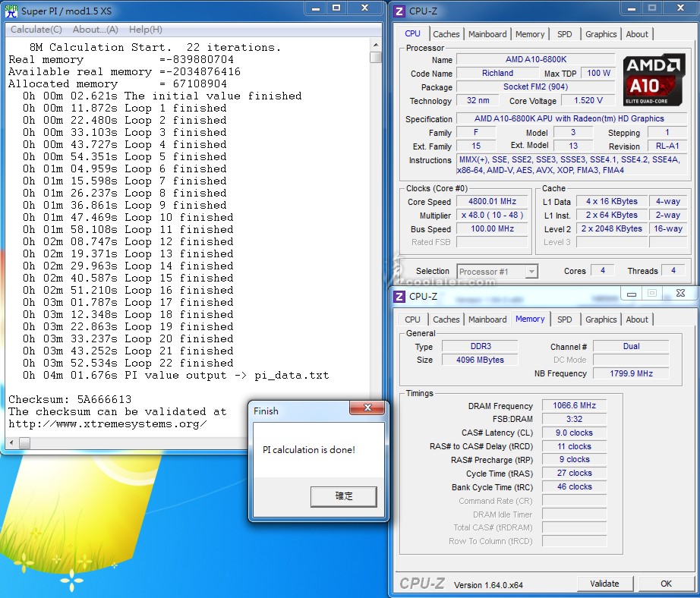The image size is (700, 598).
Task: Click the Richland code name value
Action: pos(497,73)
